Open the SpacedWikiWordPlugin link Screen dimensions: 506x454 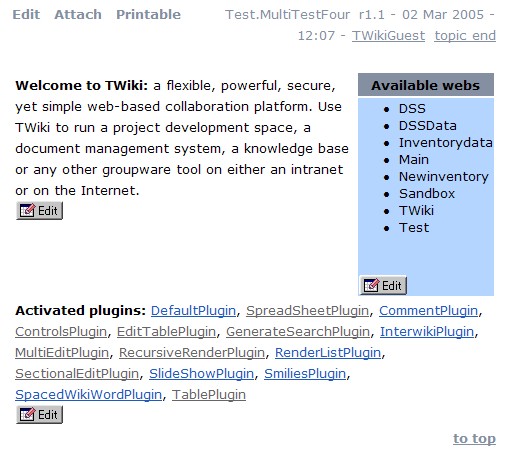pyautogui.click(x=88, y=395)
